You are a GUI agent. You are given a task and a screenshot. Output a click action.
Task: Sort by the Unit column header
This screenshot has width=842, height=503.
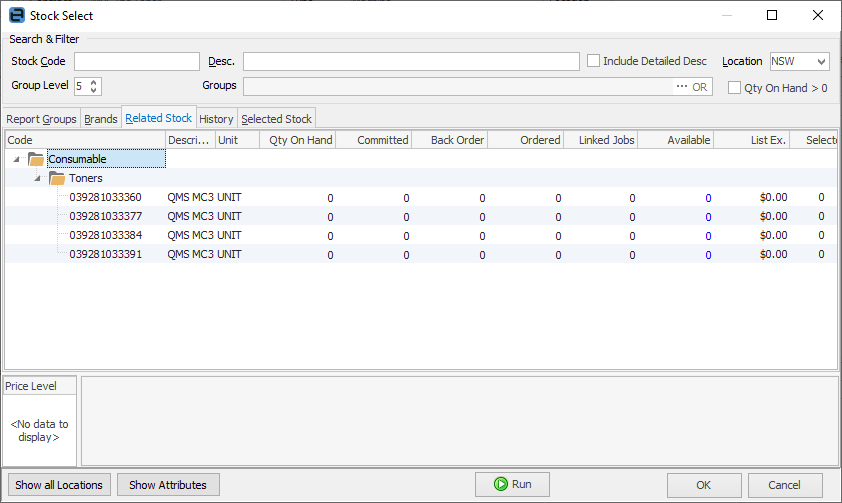(237, 140)
